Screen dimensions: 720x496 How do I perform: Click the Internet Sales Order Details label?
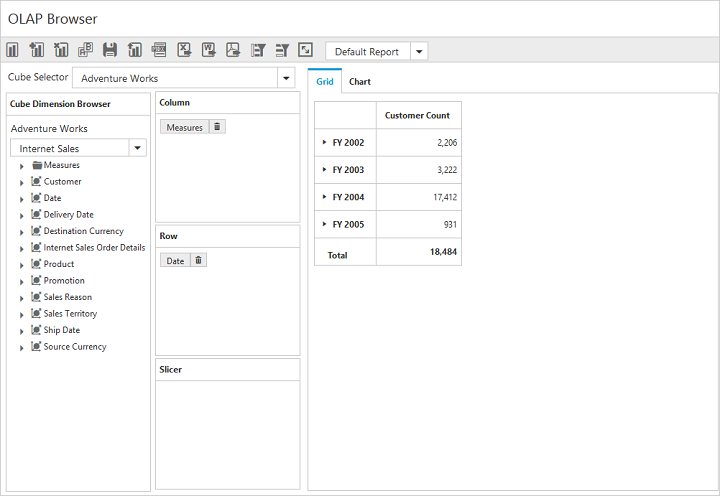tap(94, 248)
